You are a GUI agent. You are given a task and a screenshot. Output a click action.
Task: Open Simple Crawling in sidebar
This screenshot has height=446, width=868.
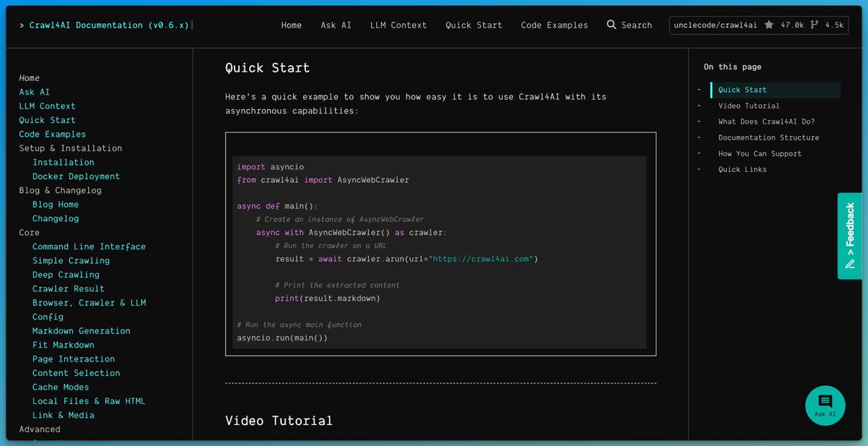pos(71,261)
